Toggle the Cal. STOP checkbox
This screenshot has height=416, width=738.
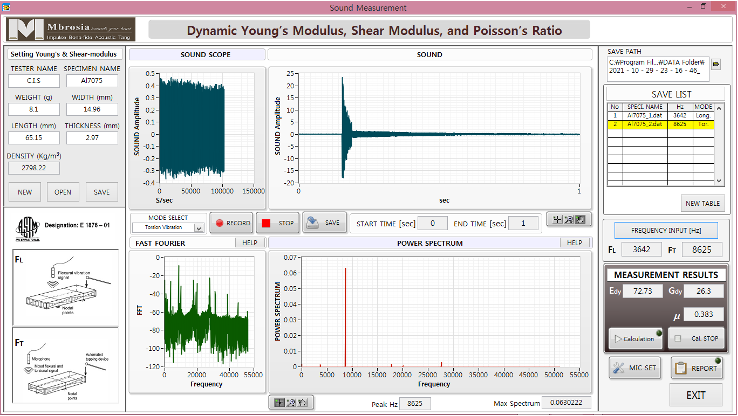(676, 338)
